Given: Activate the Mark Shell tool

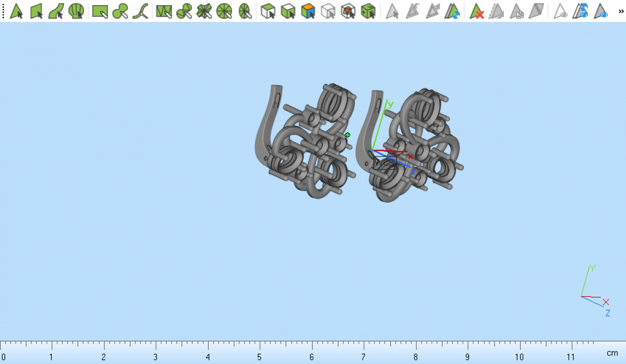Looking at the screenshot, I should coord(76,10).
